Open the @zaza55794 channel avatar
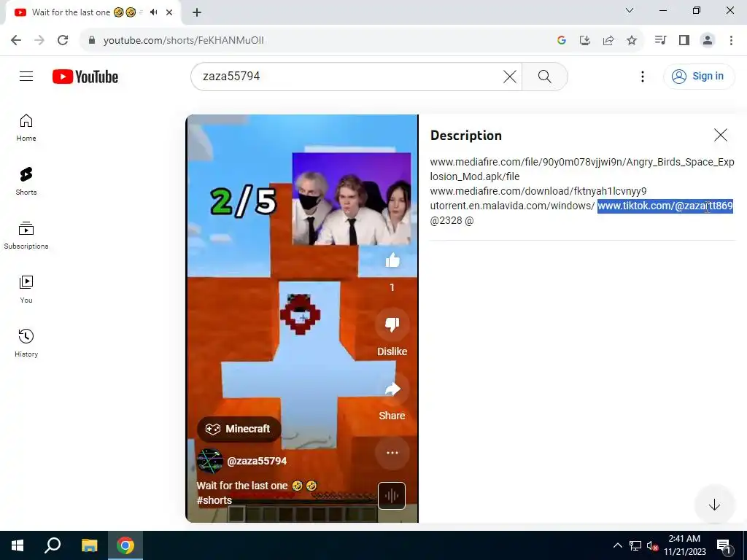The image size is (747, 560). (x=209, y=461)
